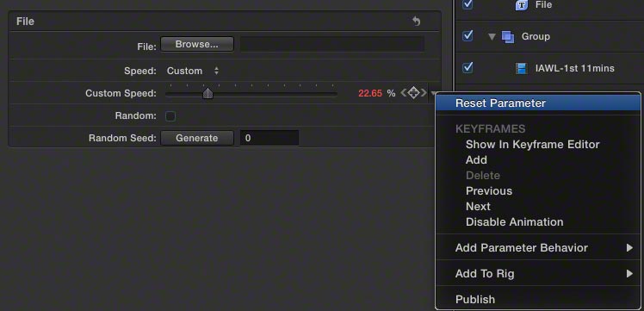Click the IAWL-1st 11mins clip filmstrip icon

[x=521, y=68]
